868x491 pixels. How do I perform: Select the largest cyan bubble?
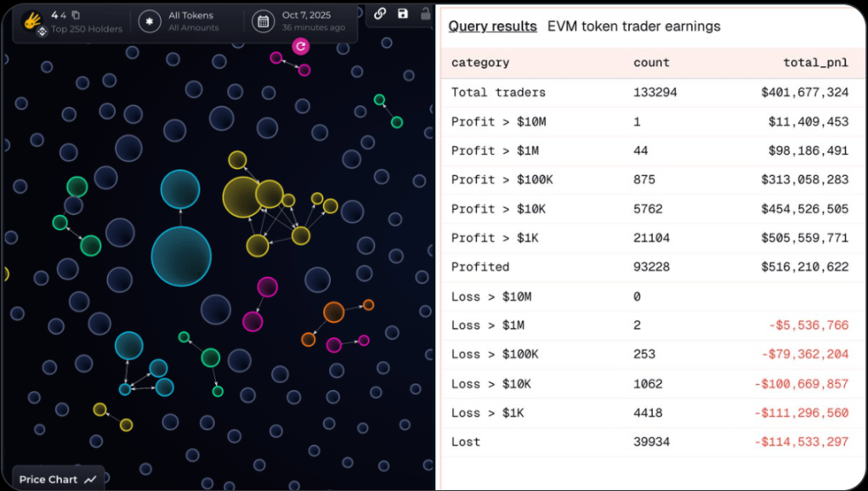pos(181,257)
